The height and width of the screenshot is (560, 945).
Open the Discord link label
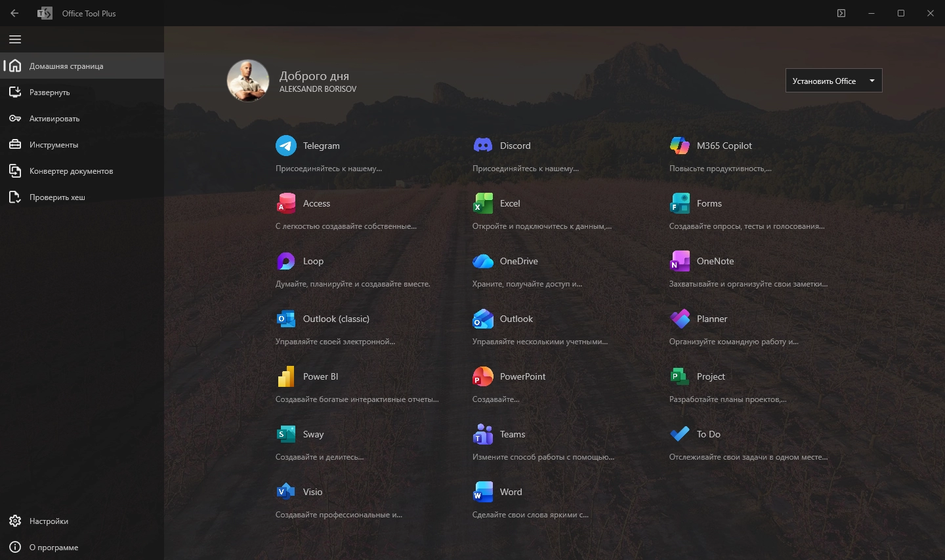pos(515,146)
